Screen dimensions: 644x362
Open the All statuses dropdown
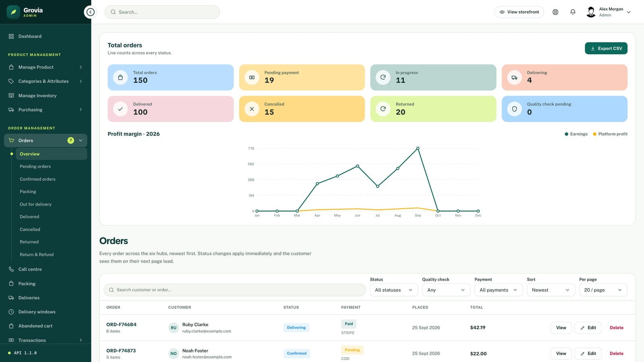coord(394,290)
